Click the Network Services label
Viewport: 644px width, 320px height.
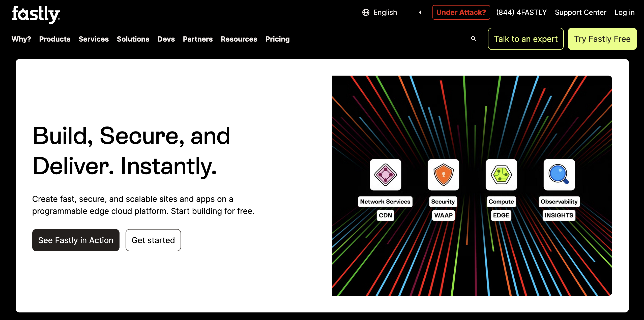pyautogui.click(x=385, y=202)
